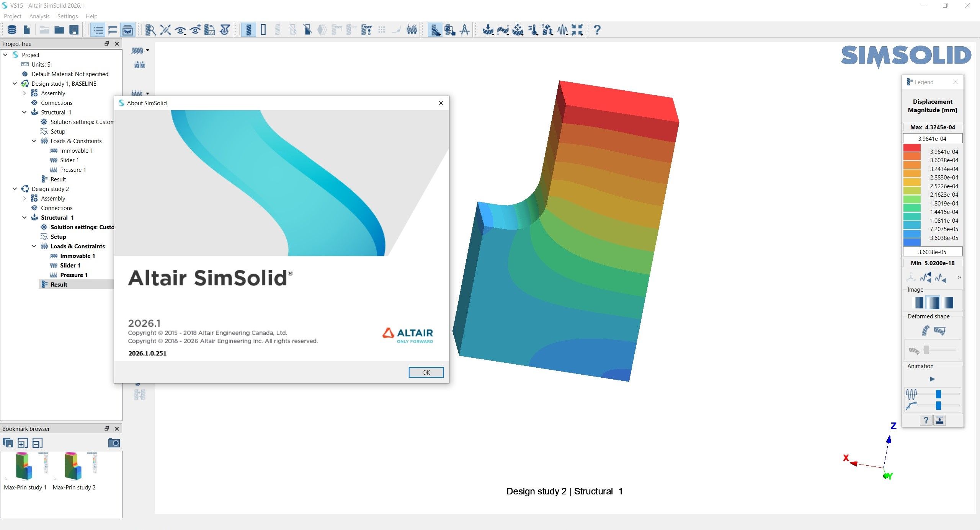Screen dimensions: 980x530
Task: Click the crossed-lines measure icon
Action: pyautogui.click(x=165, y=29)
